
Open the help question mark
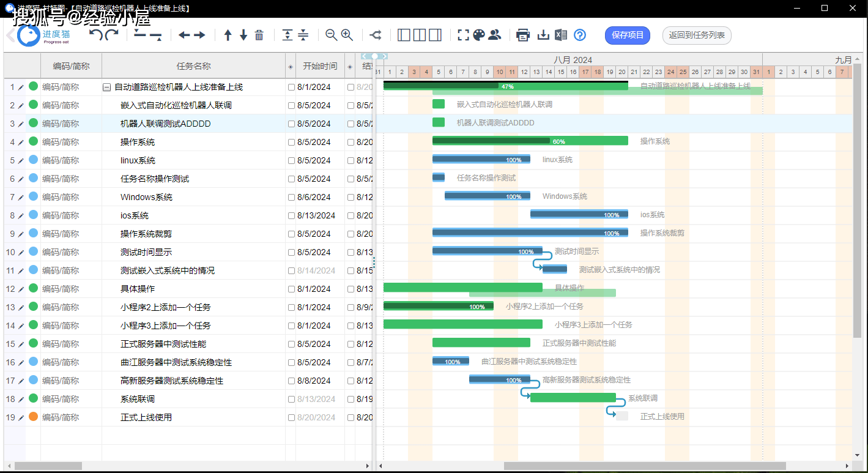tap(580, 35)
